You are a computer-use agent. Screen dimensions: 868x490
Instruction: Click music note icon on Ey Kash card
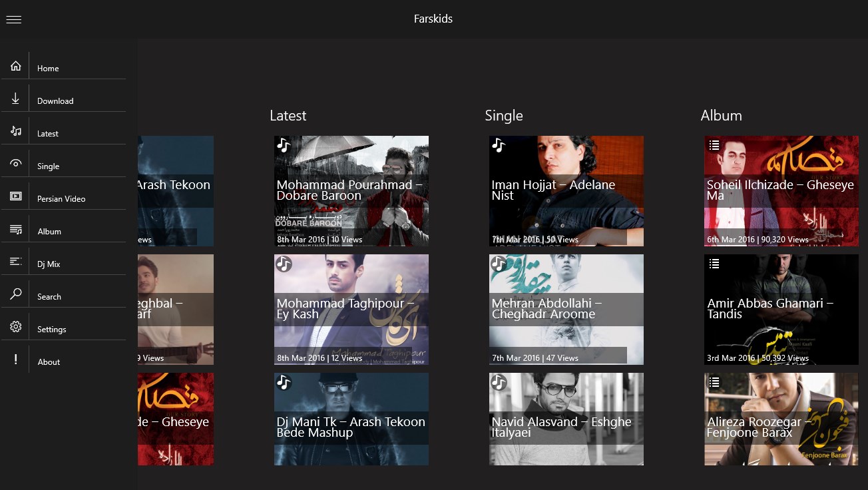pyautogui.click(x=284, y=264)
